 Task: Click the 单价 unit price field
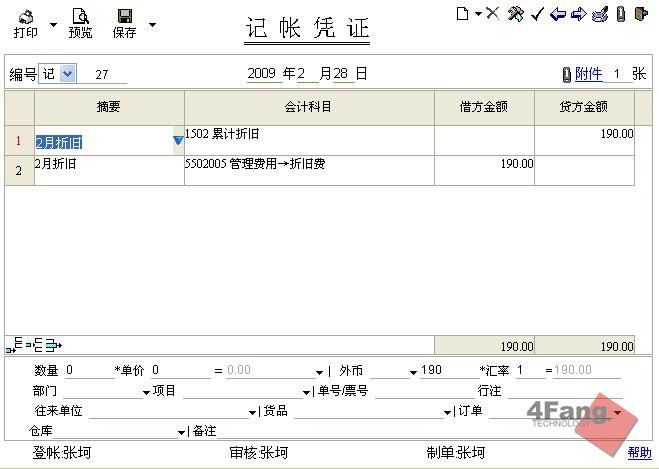click(x=181, y=370)
